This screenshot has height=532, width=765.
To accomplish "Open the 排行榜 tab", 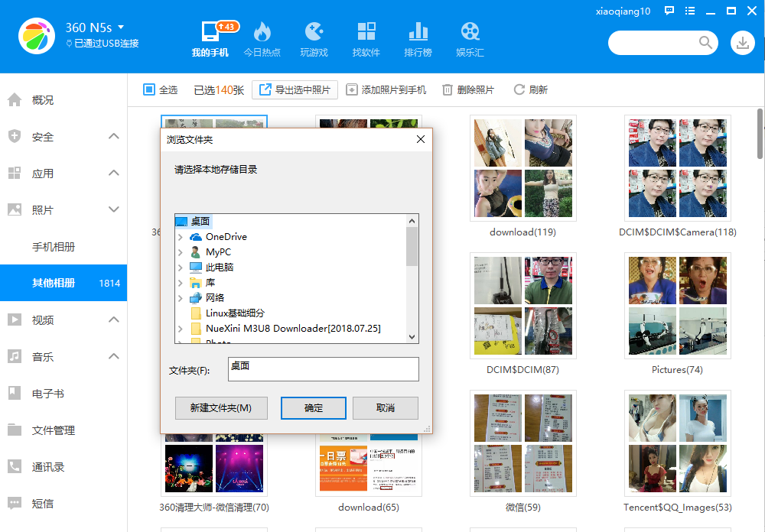I will (x=418, y=39).
